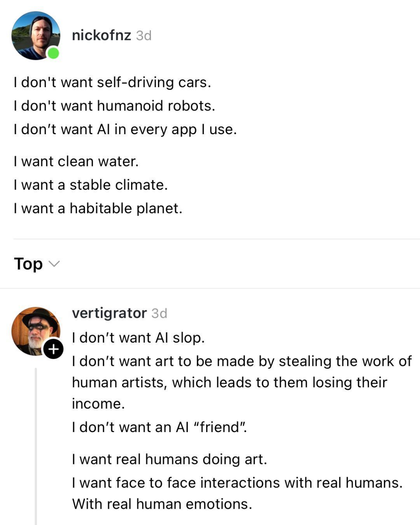Open the vertigrator username link

pos(109,313)
